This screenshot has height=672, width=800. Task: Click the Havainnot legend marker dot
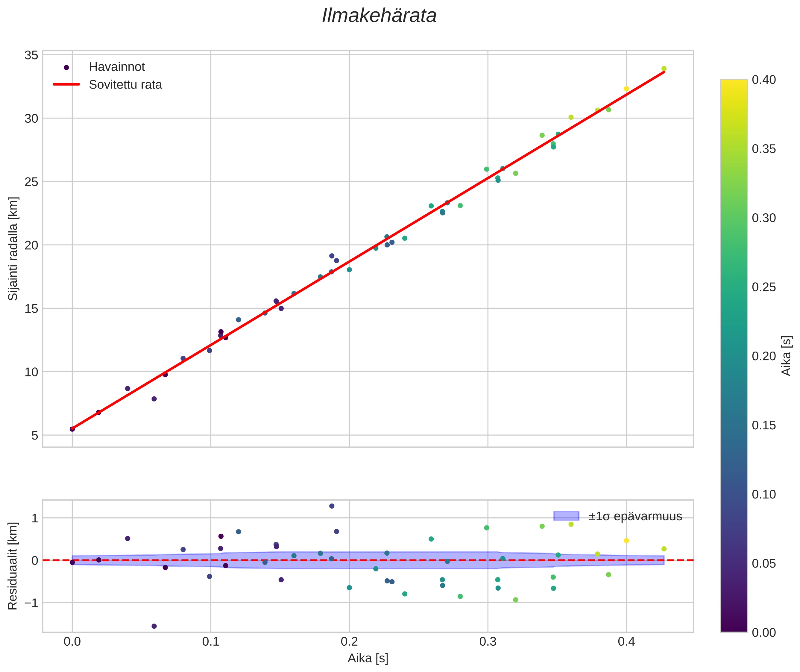(x=66, y=67)
